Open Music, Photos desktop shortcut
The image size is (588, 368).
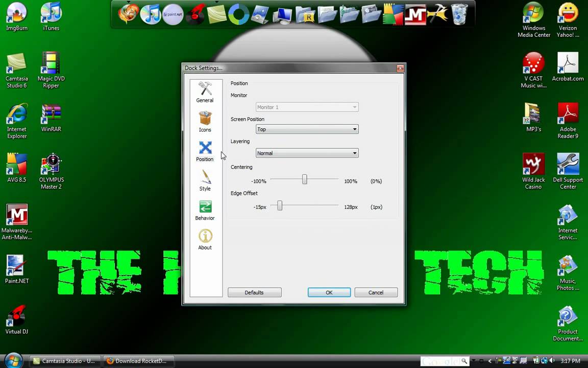tap(568, 272)
